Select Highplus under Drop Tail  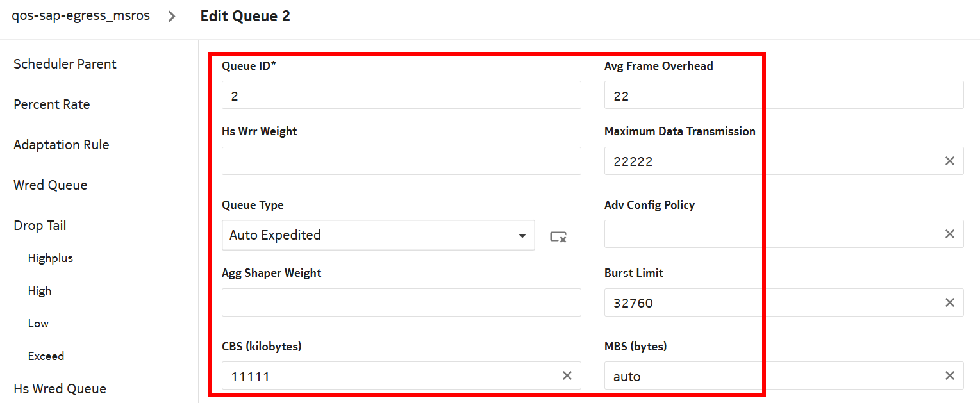tap(51, 258)
